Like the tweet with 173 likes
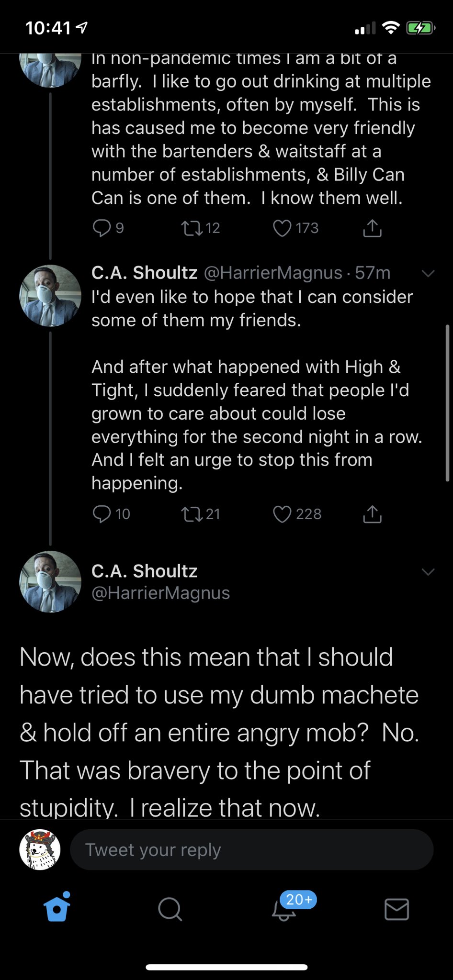The width and height of the screenshot is (453, 980). click(282, 228)
